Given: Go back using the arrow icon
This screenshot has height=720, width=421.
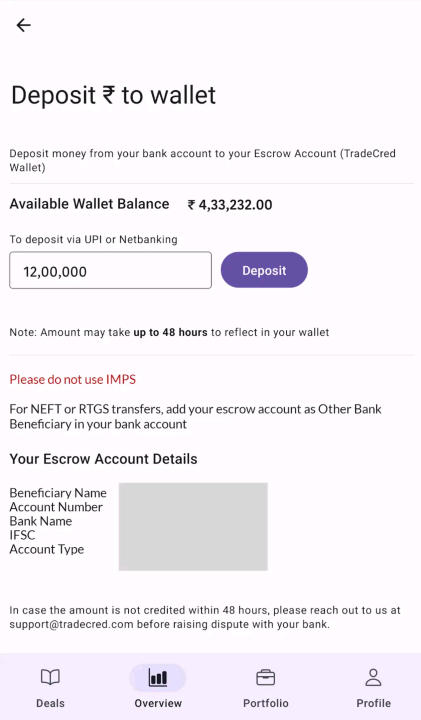Looking at the screenshot, I should coord(23,25).
